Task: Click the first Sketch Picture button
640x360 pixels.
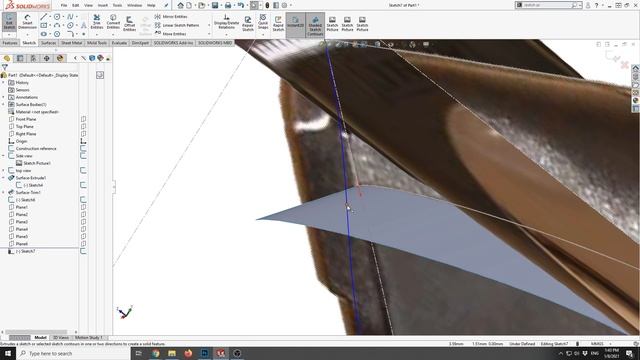Action: 332,24
